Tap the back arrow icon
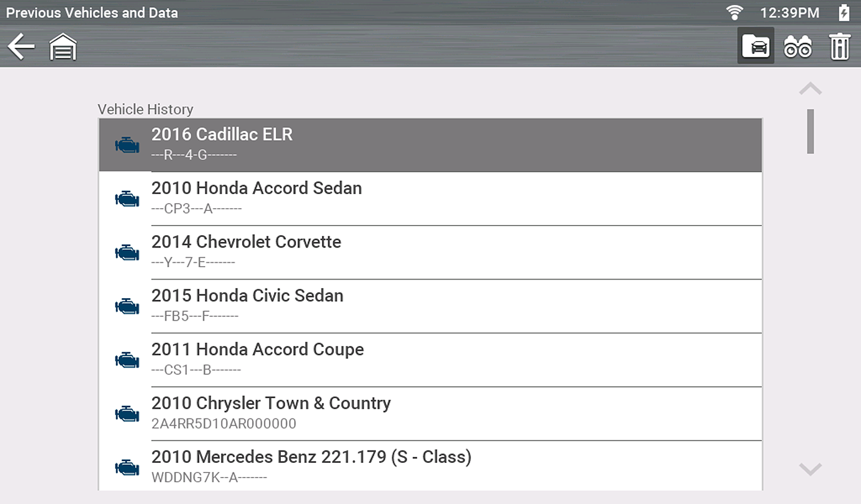861x504 pixels. (21, 46)
